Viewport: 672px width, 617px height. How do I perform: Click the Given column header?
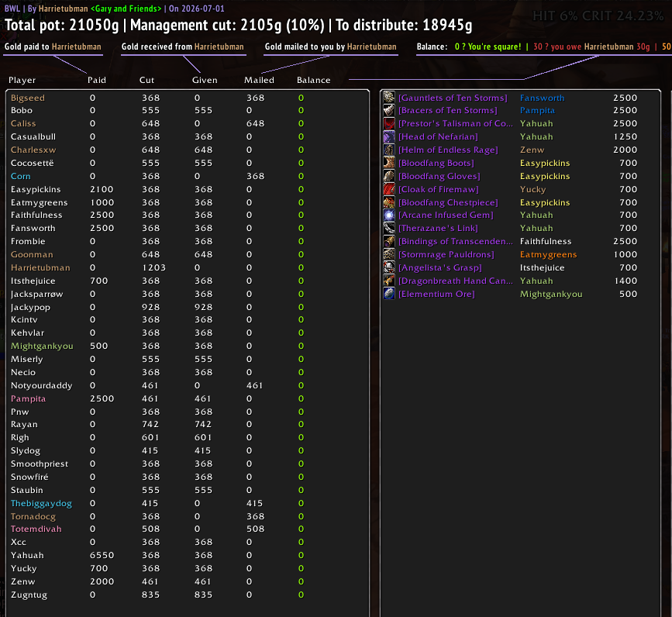[205, 80]
